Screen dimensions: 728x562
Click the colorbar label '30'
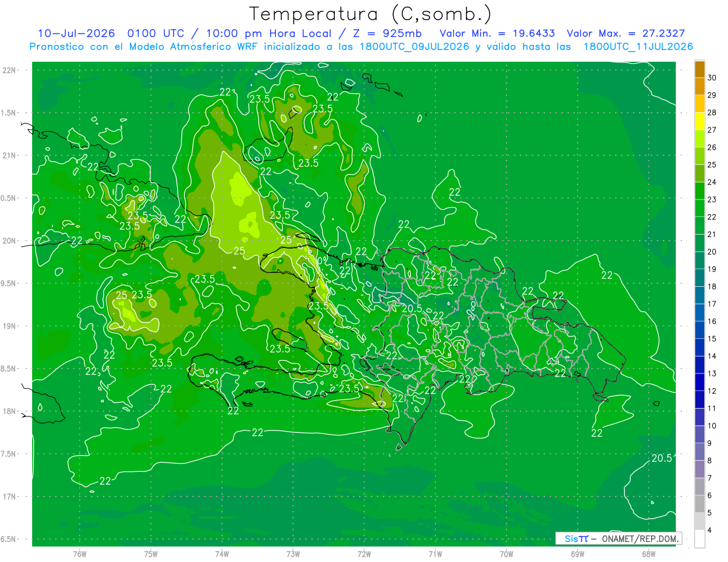pos(712,78)
